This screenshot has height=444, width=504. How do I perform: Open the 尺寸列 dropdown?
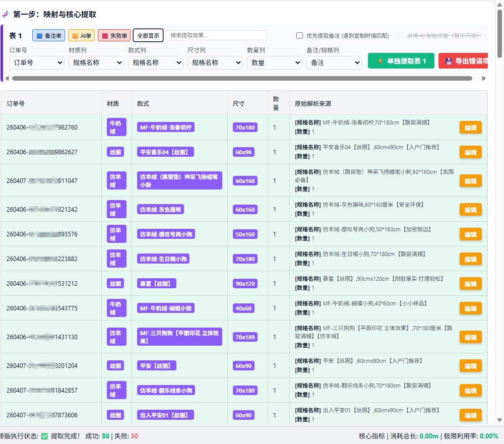(x=215, y=62)
